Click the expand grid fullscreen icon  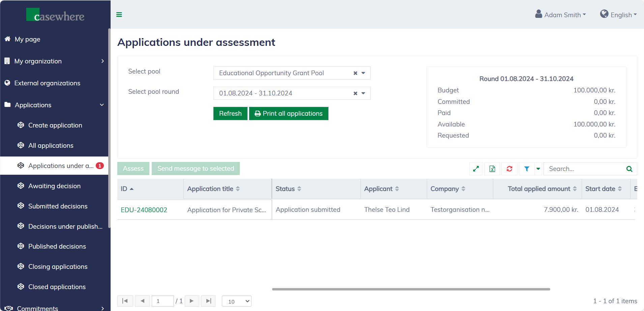pos(476,169)
